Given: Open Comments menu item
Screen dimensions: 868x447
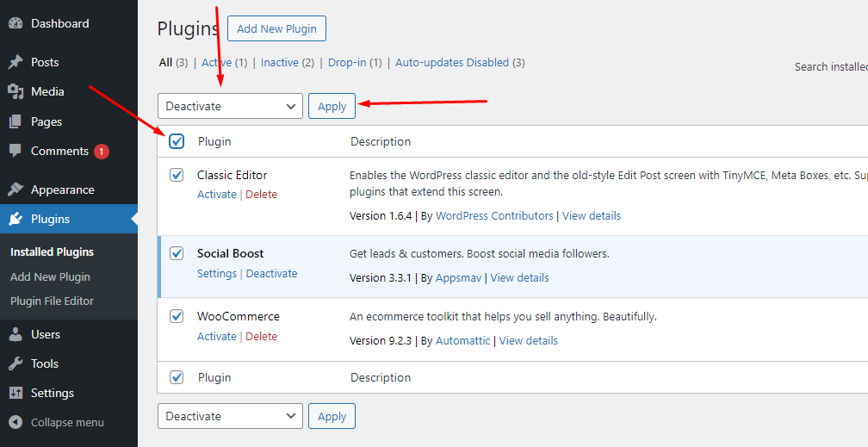Looking at the screenshot, I should (59, 151).
